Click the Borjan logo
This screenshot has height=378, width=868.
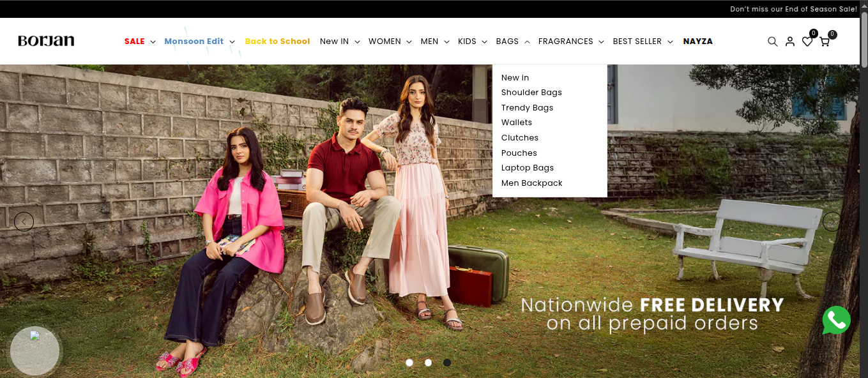[x=46, y=41]
